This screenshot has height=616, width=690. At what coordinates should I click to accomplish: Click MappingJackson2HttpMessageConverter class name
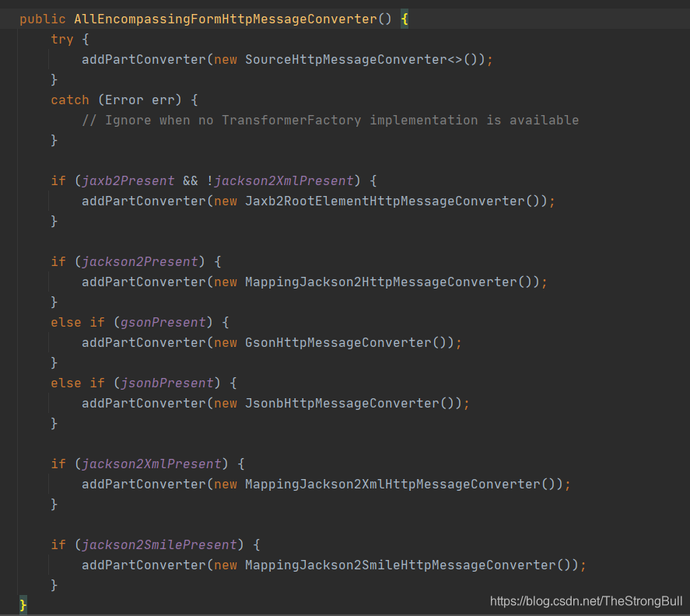[380, 282]
